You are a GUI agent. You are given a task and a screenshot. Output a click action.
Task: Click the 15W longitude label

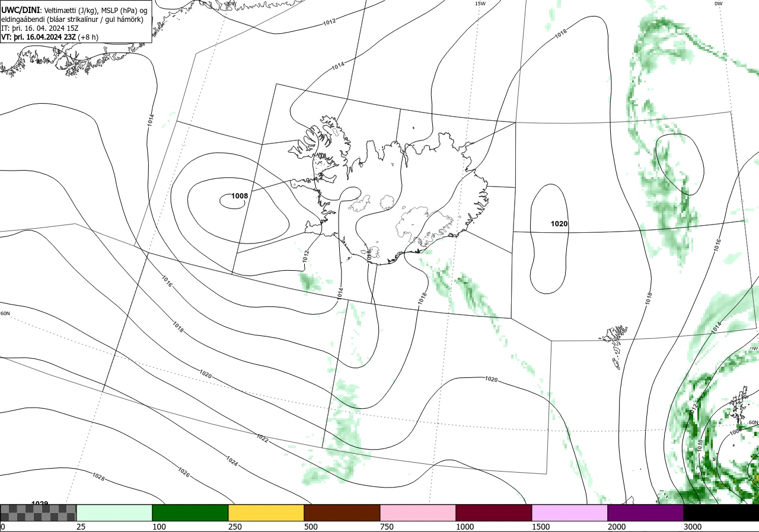pyautogui.click(x=480, y=4)
